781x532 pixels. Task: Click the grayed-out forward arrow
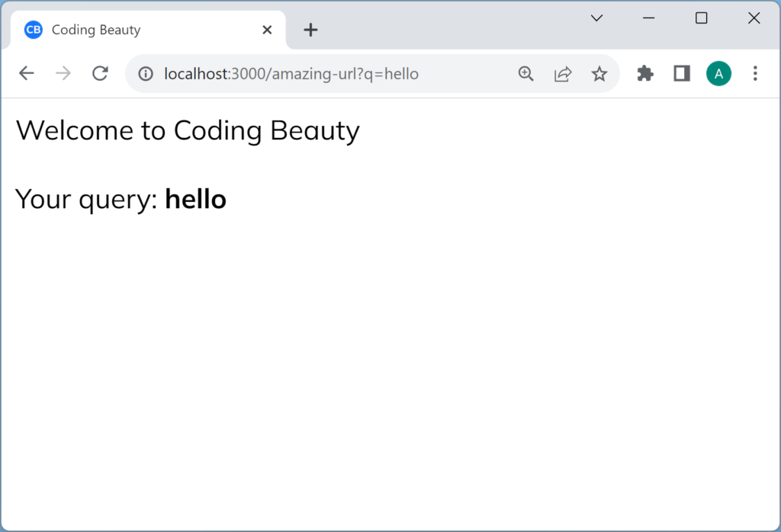coord(63,73)
